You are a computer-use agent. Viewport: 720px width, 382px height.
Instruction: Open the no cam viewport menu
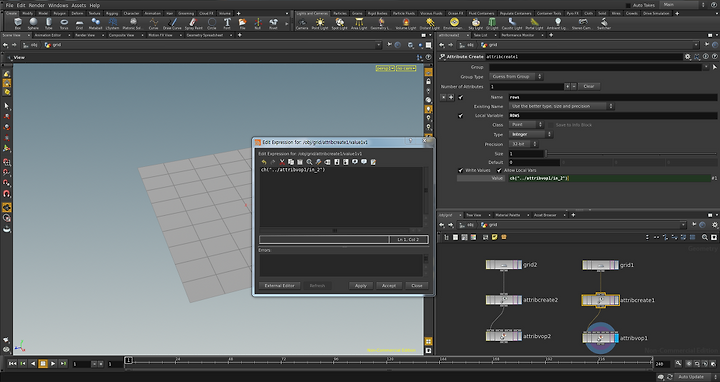(x=406, y=68)
